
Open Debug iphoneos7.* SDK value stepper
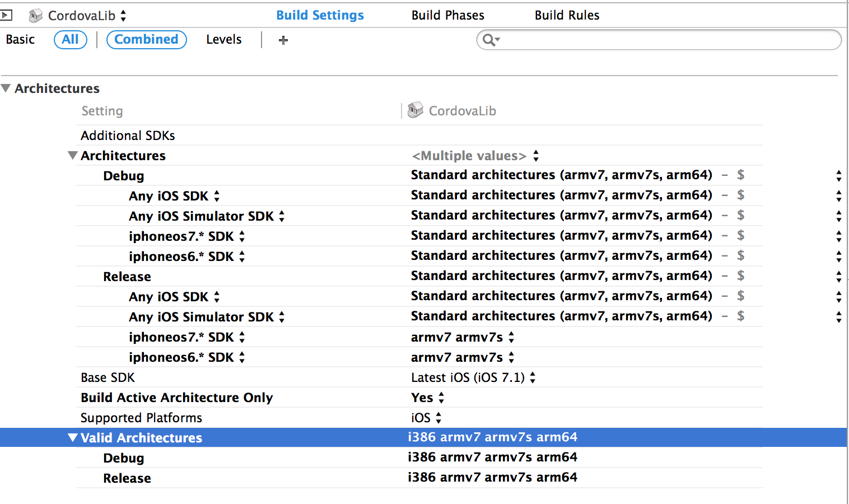tap(838, 236)
